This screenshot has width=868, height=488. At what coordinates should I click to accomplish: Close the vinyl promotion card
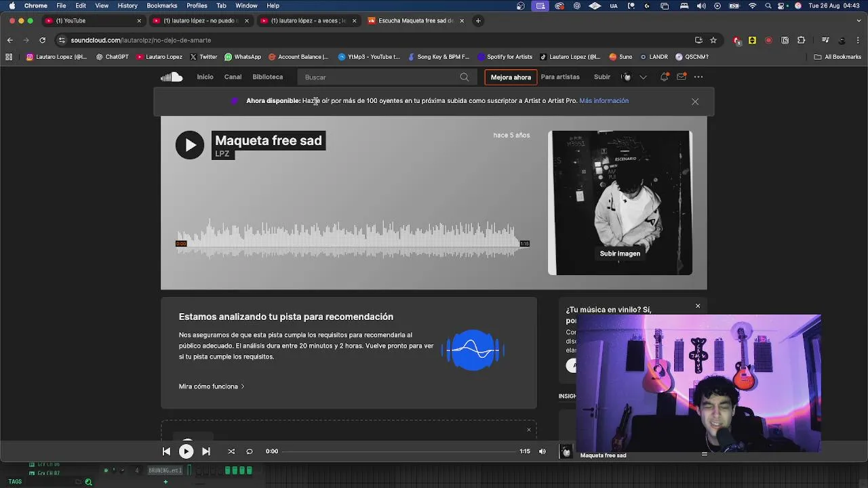pos(698,306)
